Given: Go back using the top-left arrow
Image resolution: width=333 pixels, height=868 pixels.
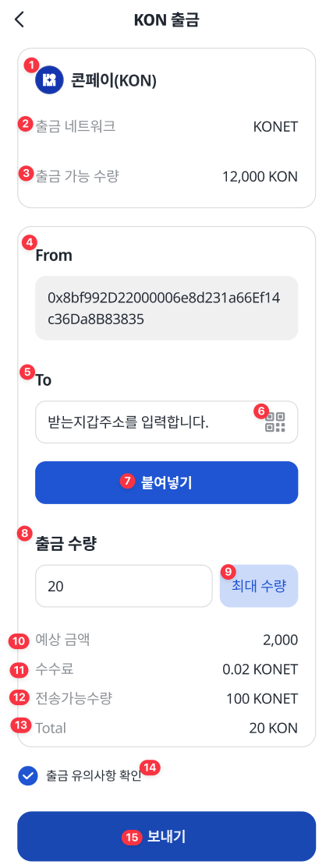Looking at the screenshot, I should pos(19,20).
